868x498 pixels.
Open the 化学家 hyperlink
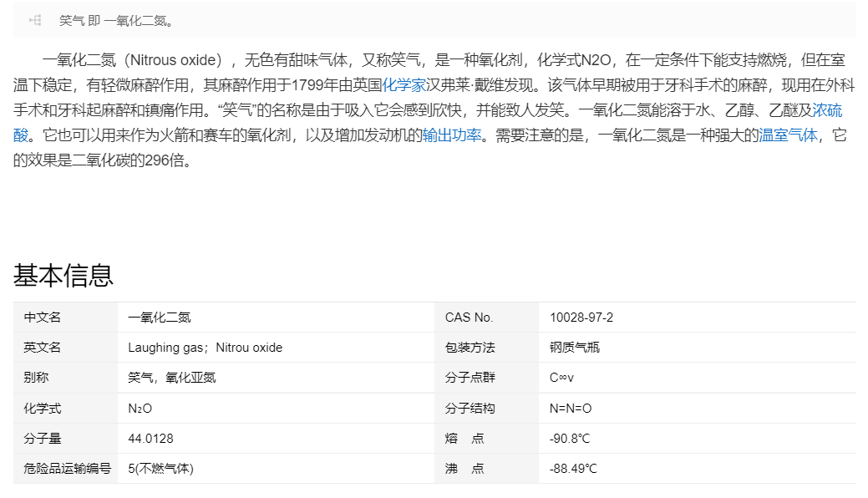404,84
